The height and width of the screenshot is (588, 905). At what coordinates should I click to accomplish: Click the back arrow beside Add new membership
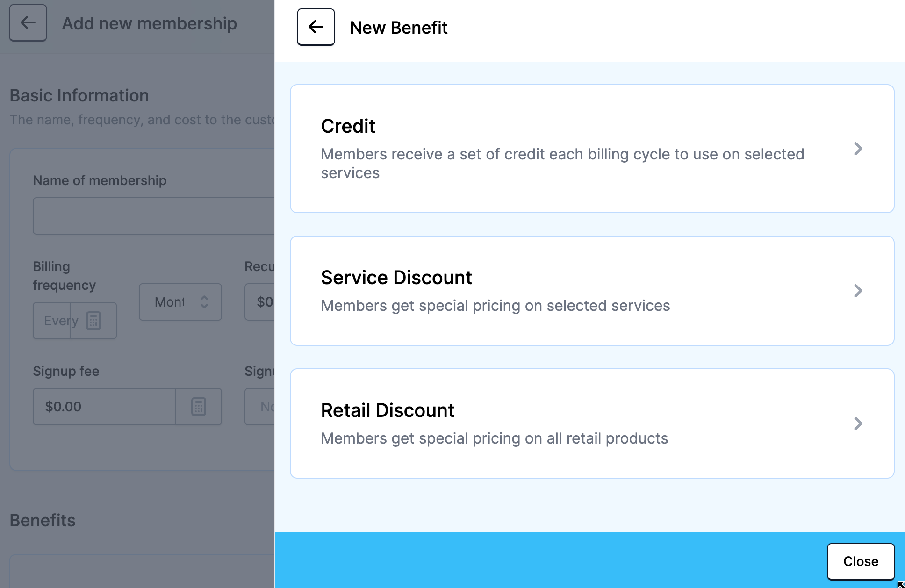pos(28,23)
